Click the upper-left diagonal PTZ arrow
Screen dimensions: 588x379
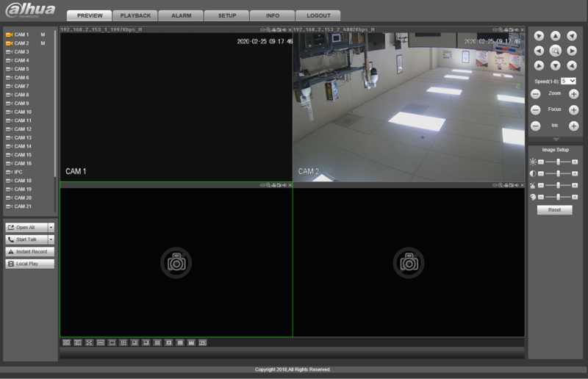tap(539, 36)
